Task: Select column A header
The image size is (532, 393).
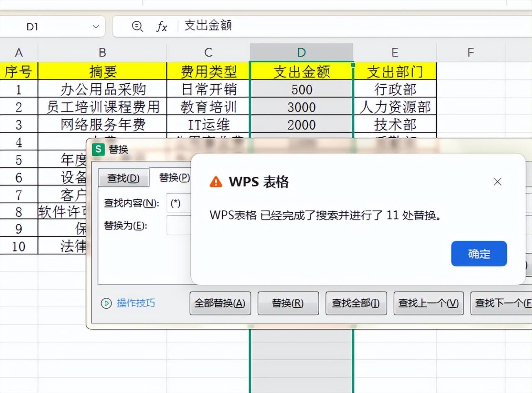Action: (x=19, y=52)
